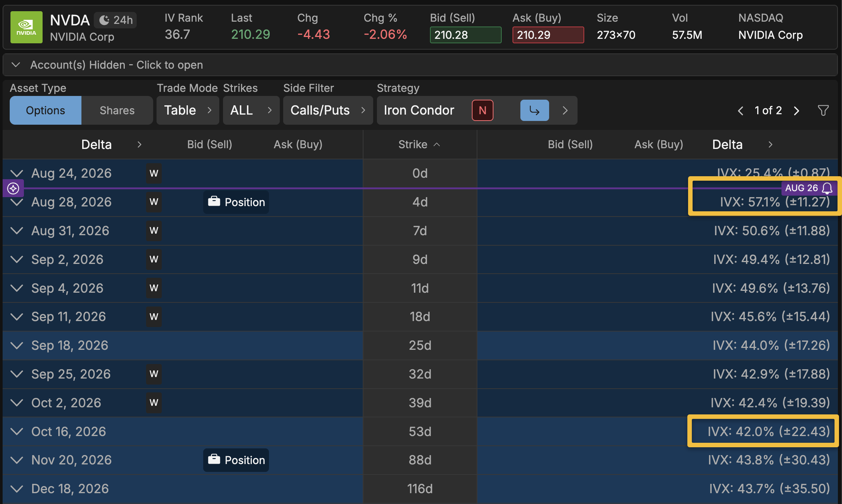The image size is (842, 504).
Task: Open the filter funnel icon
Action: [x=823, y=111]
